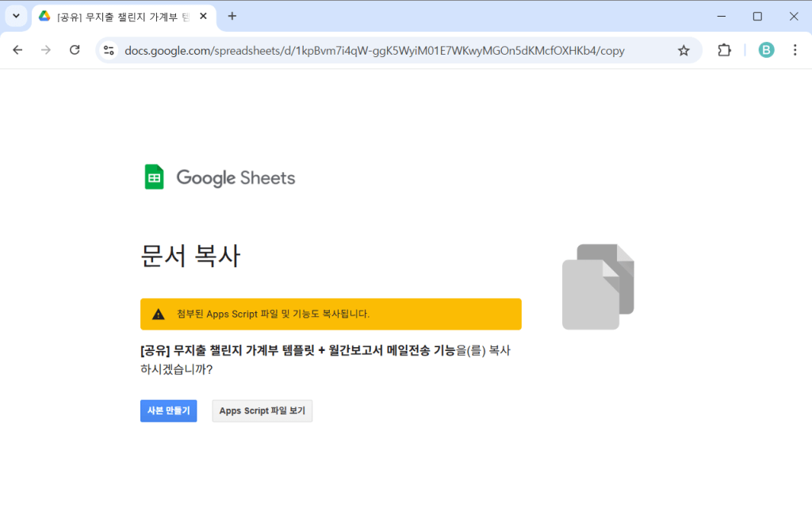The height and width of the screenshot is (523, 812).
Task: Bookmark this page with the star icon
Action: pyautogui.click(x=684, y=51)
